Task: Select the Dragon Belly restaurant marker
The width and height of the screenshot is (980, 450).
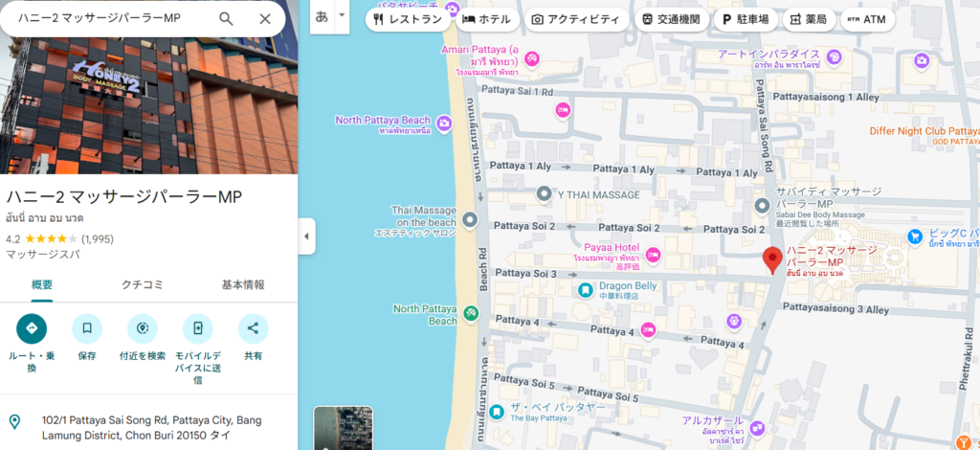Action: (585, 289)
